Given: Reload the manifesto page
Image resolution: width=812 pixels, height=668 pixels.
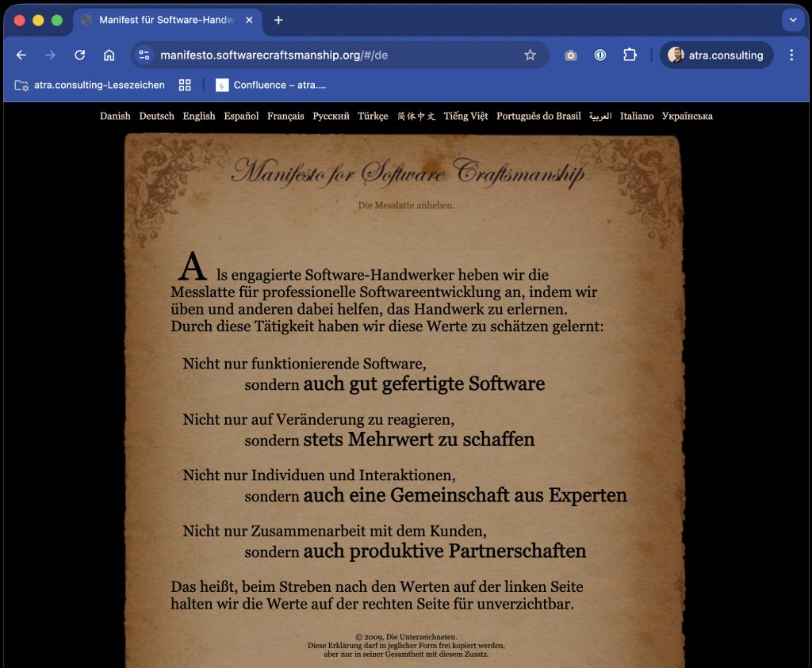Looking at the screenshot, I should pos(79,55).
